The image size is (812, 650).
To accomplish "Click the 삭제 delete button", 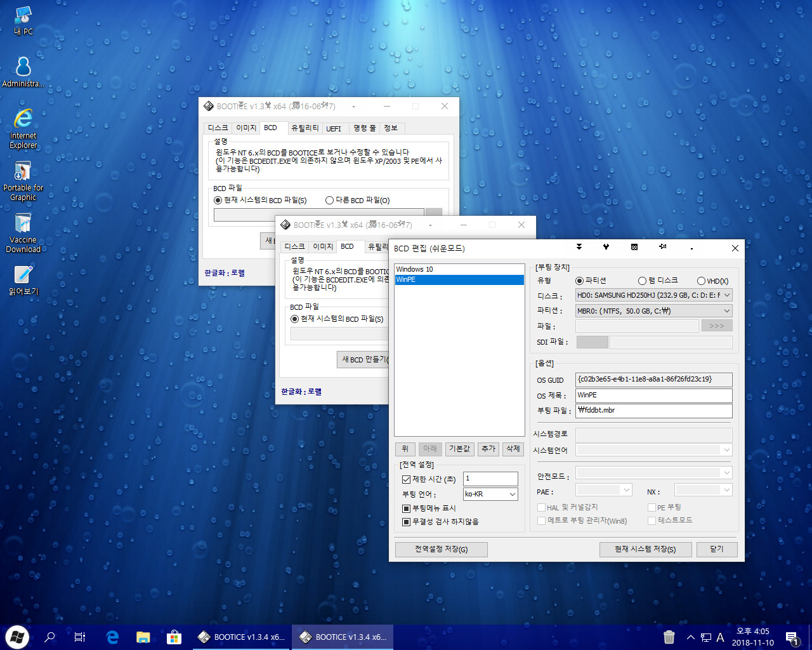I will (x=513, y=449).
